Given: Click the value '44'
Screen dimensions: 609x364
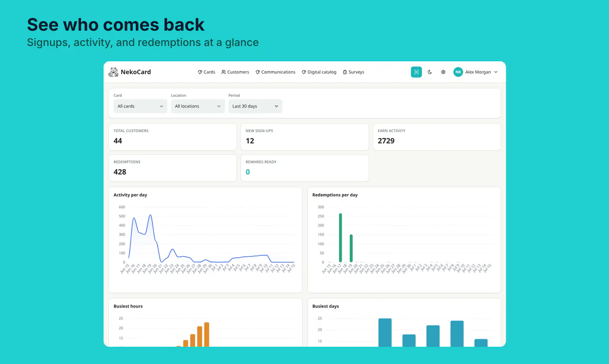Looking at the screenshot, I should [x=118, y=141].
